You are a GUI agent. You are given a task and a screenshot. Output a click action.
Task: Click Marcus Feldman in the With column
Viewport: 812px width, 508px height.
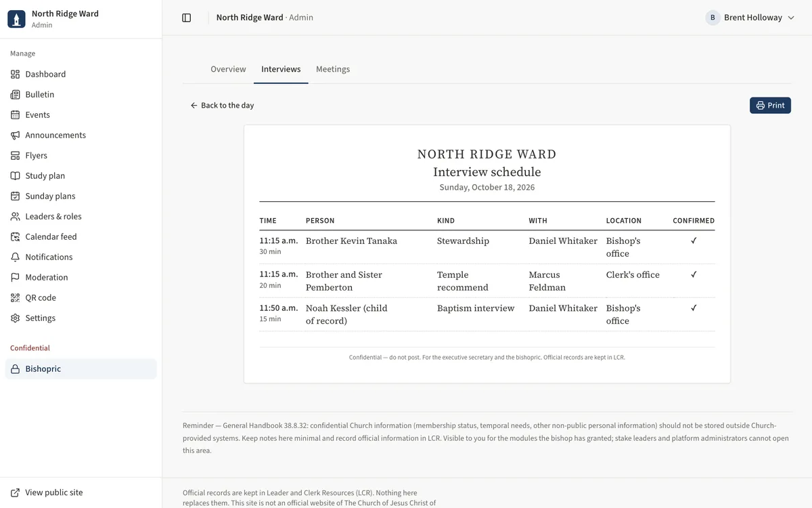pyautogui.click(x=547, y=281)
